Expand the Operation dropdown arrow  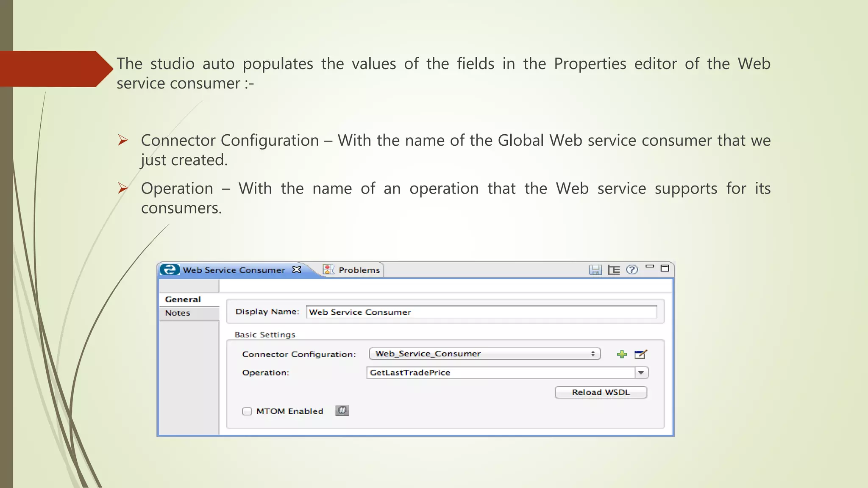point(641,373)
